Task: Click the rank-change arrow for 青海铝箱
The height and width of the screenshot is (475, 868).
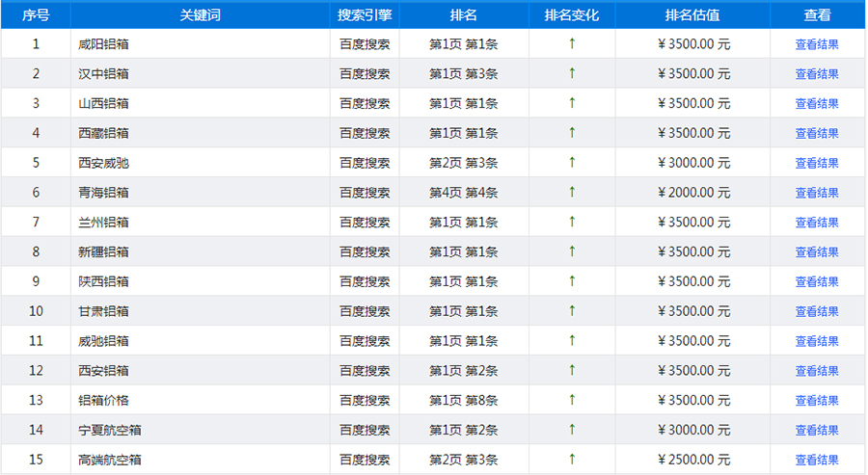Action: pos(572,192)
